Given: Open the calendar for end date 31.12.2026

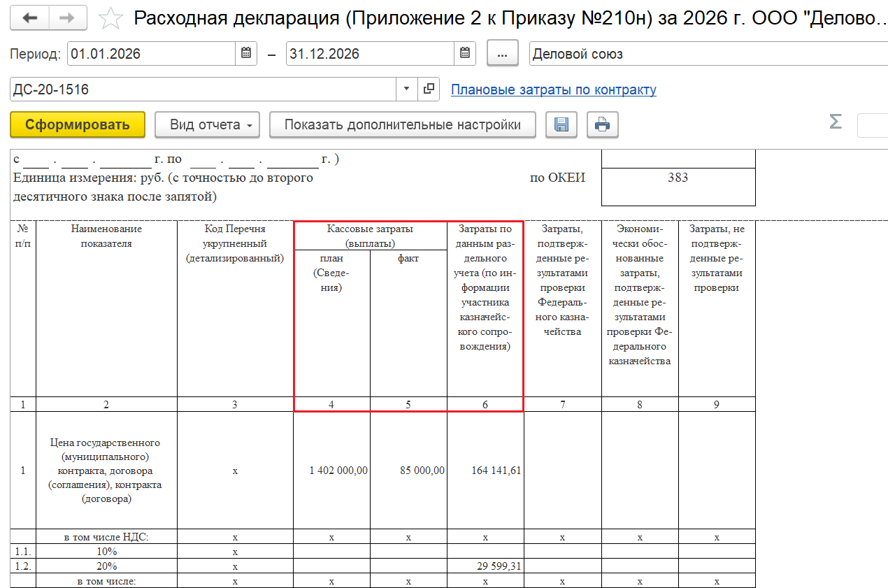Looking at the screenshot, I should pos(465,54).
